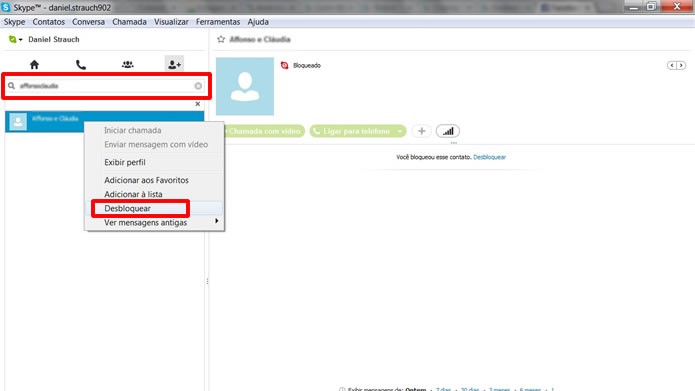Image resolution: width=695 pixels, height=391 pixels.
Task: Open the Conversa menu
Action: [x=89, y=22]
